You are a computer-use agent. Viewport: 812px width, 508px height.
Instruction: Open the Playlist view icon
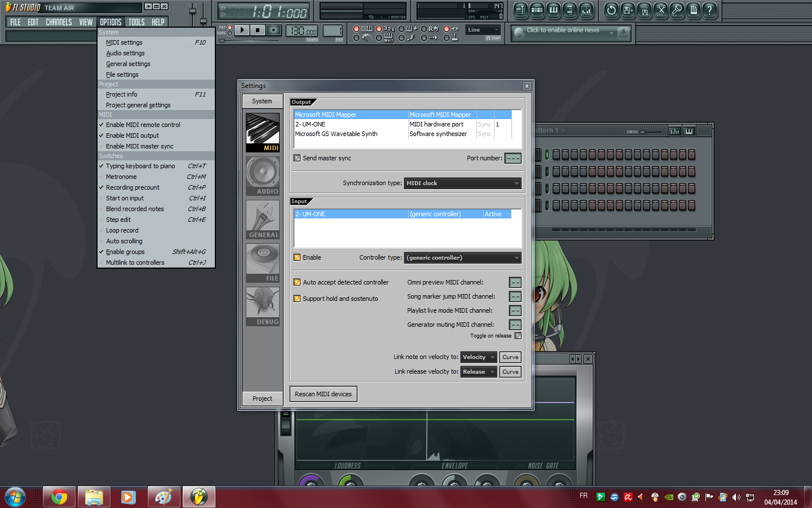pos(521,10)
